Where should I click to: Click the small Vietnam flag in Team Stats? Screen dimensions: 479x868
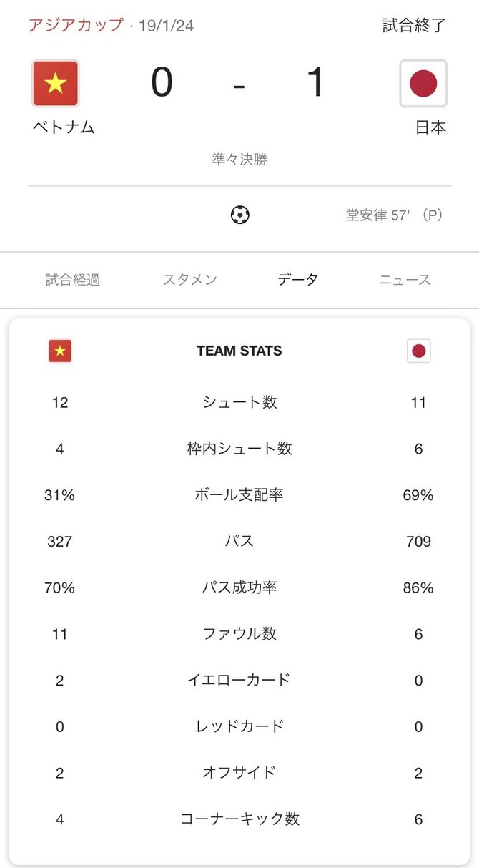(60, 351)
